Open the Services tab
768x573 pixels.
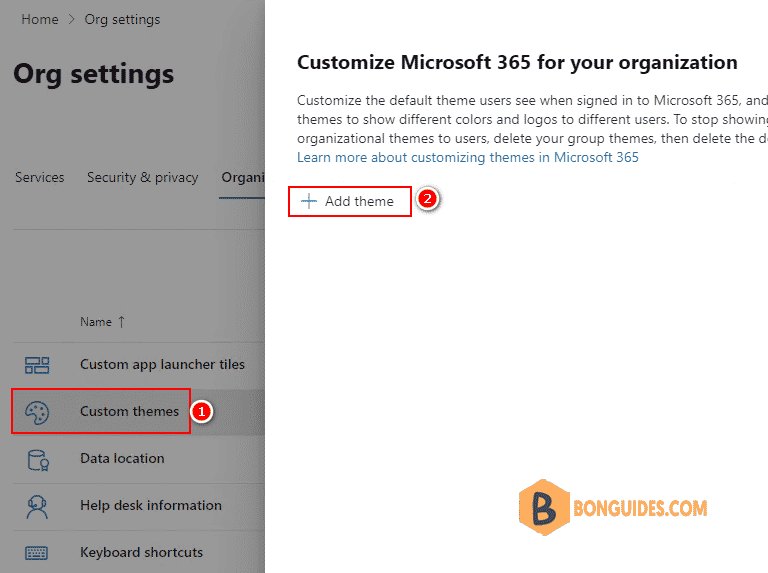coord(40,177)
